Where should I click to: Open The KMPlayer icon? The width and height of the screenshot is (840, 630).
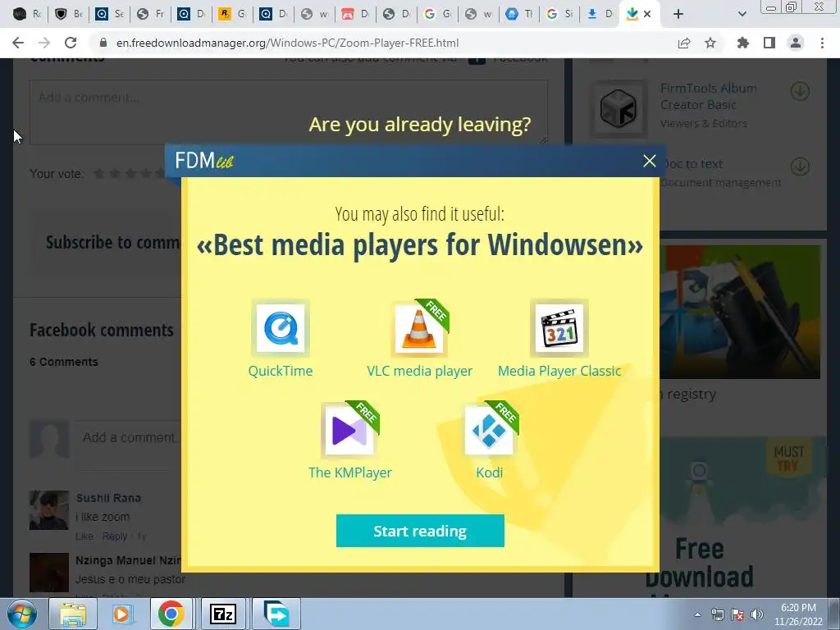(x=349, y=430)
